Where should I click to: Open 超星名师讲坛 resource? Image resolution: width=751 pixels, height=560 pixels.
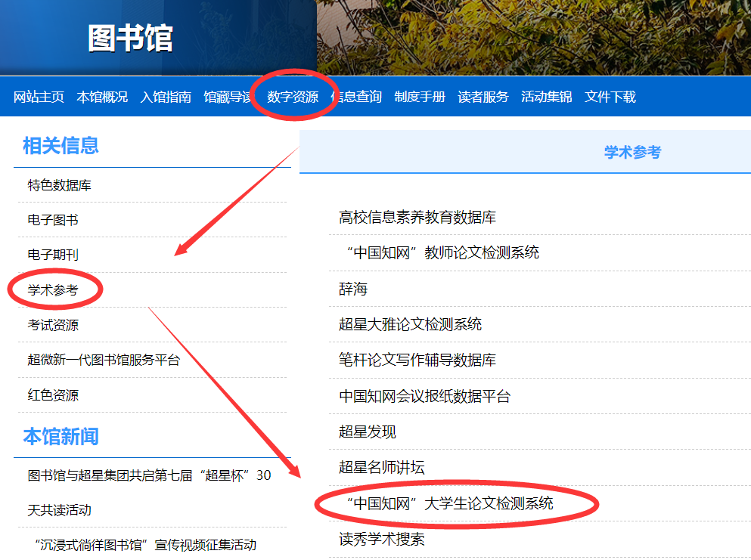pyautogui.click(x=382, y=467)
